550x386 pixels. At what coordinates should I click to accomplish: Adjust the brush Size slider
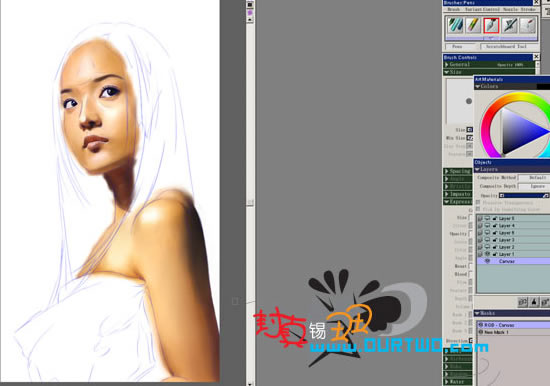pyautogui.click(x=470, y=130)
